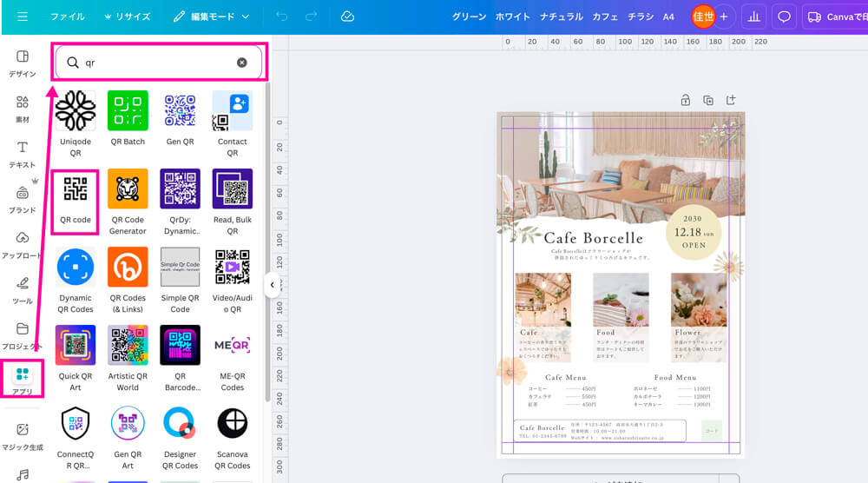868x483 pixels.
Task: Switch to the 素材 sidebar tab
Action: click(23, 109)
